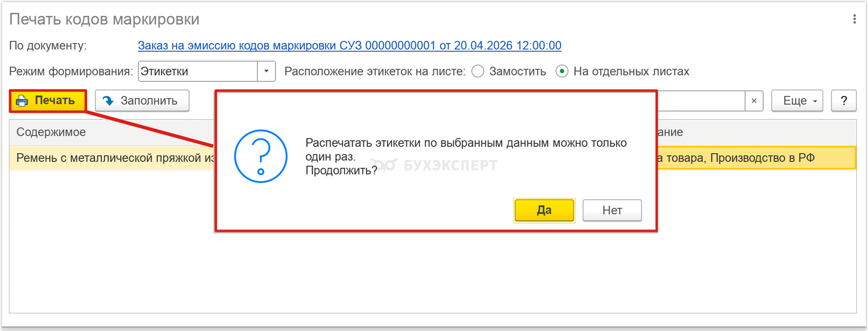Click into the search input field

click(701, 101)
